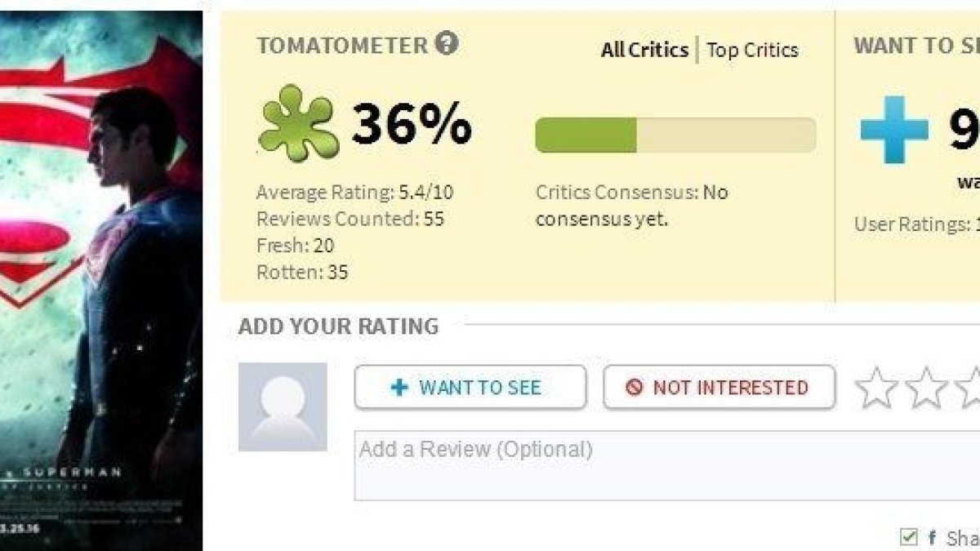
Task: Click the Not Interested button
Action: (x=719, y=387)
